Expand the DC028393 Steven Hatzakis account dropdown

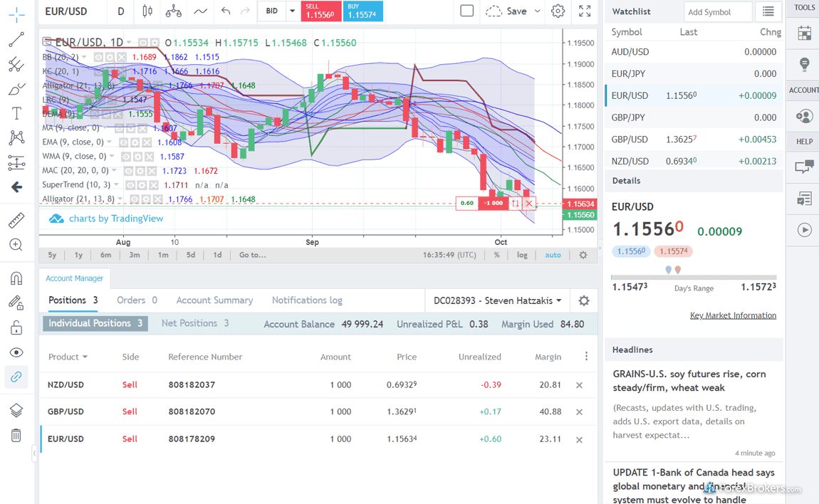497,300
